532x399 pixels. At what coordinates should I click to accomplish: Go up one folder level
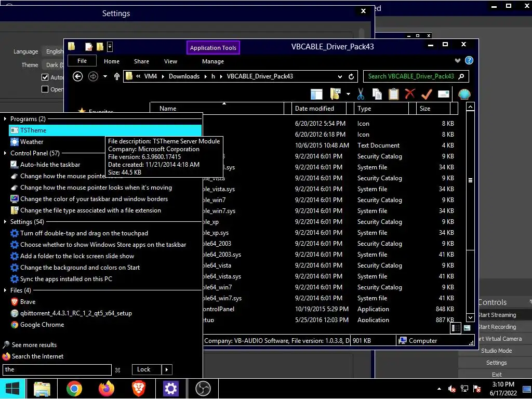117,76
